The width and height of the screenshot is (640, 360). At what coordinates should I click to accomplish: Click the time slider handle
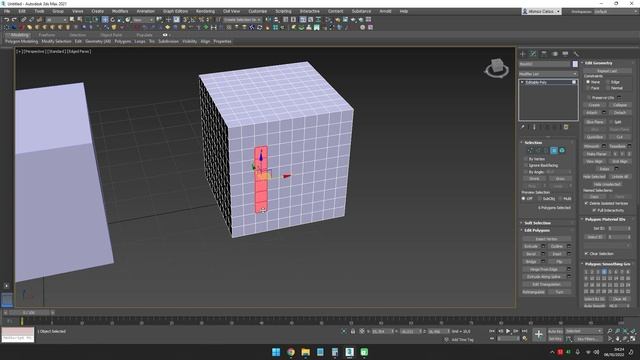pyautogui.click(x=29, y=313)
